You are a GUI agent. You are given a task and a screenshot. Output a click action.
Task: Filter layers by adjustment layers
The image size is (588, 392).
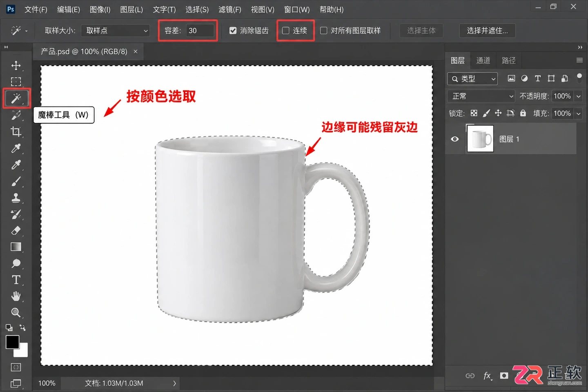pos(524,78)
